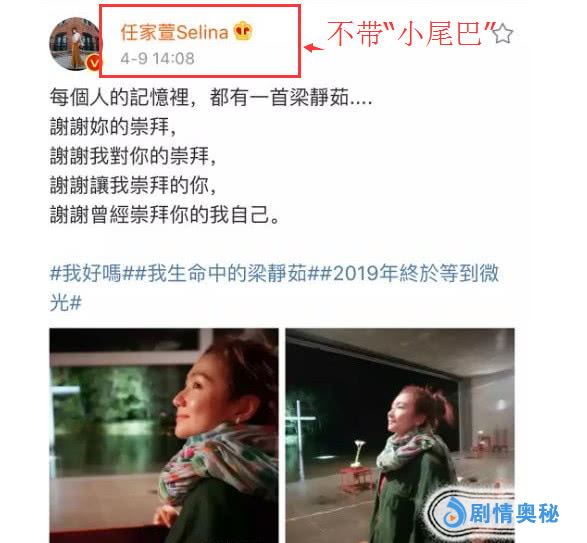Open 任家萱Selina's profile avatar
Image resolution: width=587 pixels, height=543 pixels.
pos(75,44)
